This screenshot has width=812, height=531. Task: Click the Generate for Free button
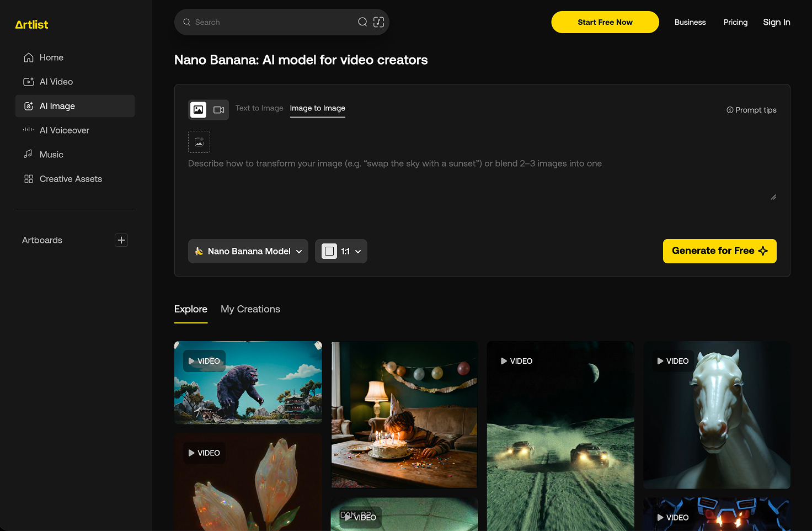(719, 251)
